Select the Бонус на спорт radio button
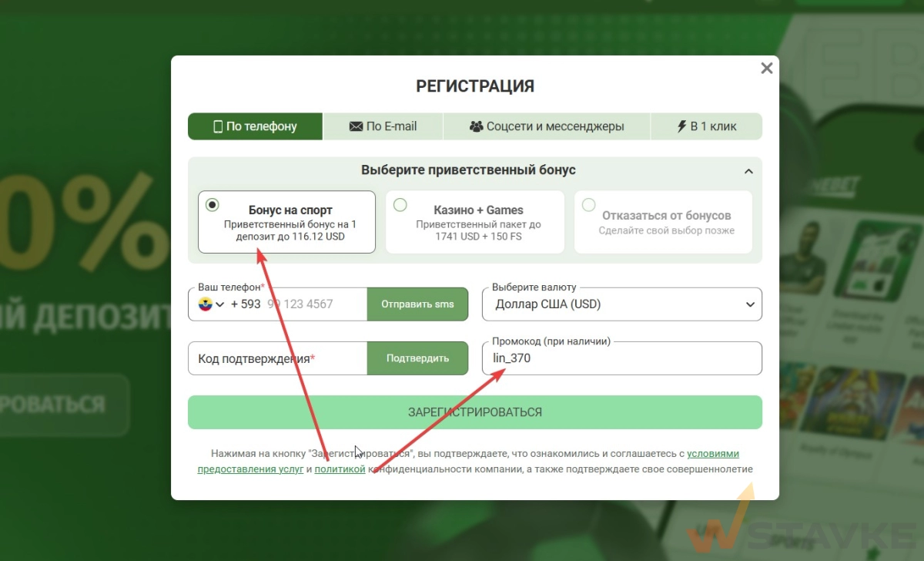 point(213,205)
